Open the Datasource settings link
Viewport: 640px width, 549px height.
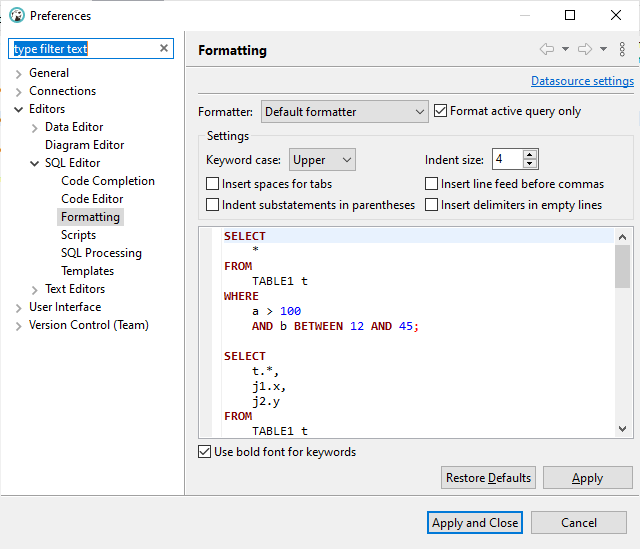pyautogui.click(x=582, y=81)
